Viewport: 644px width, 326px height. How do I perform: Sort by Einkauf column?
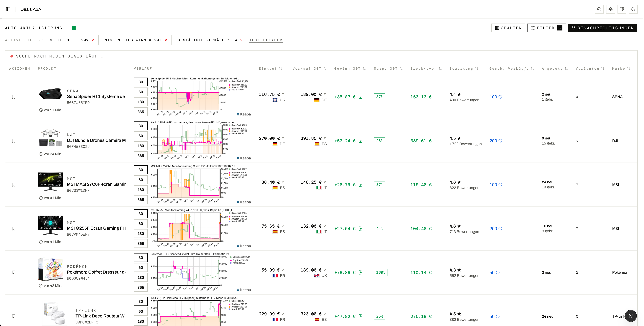[271, 69]
